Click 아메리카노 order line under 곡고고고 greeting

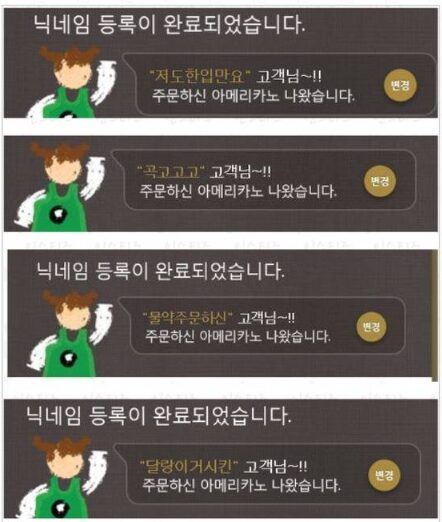(x=238, y=191)
